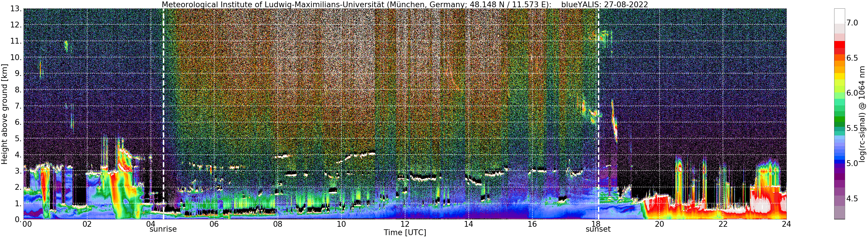Click the x-axis tick label '12'
This screenshot has height=238, width=868.
click(x=405, y=224)
